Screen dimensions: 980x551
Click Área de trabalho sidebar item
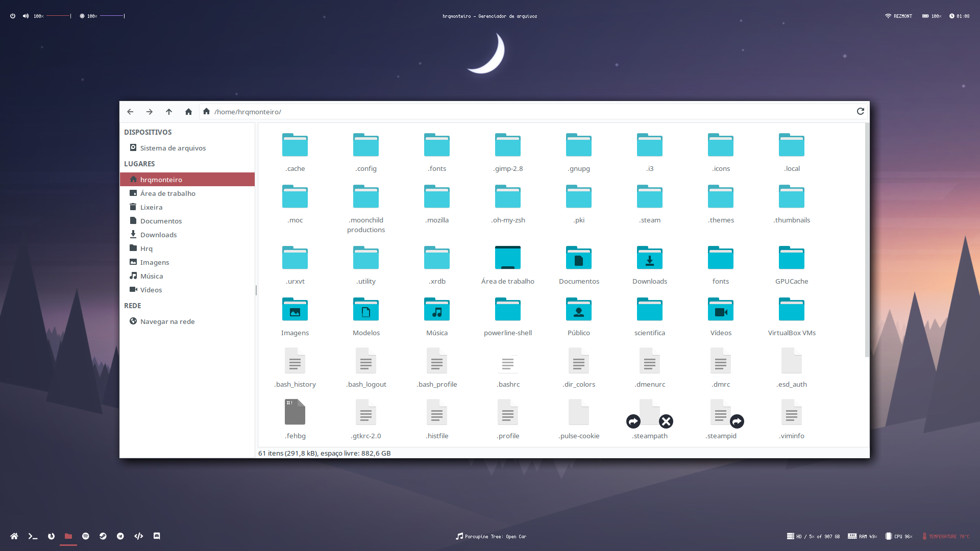click(168, 193)
